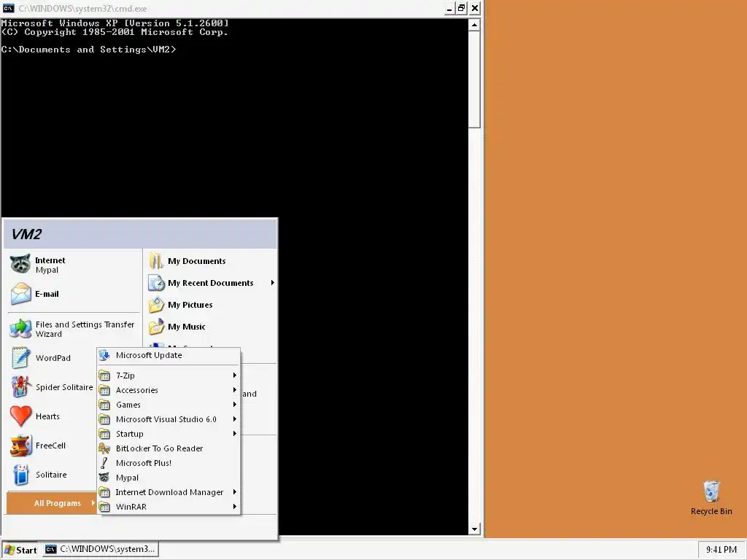Click the 9:41 PM system clock

[x=721, y=550]
